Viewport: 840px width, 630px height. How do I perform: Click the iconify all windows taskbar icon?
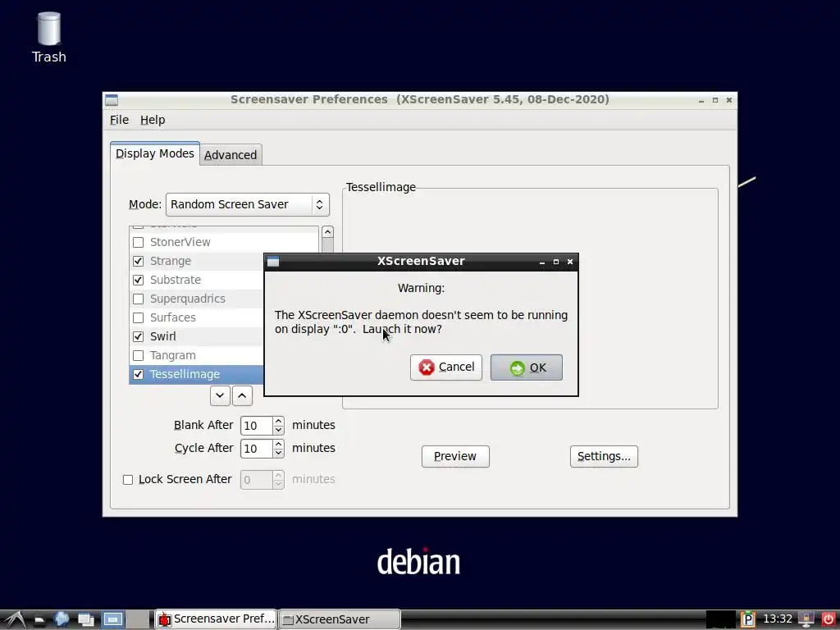click(85, 620)
